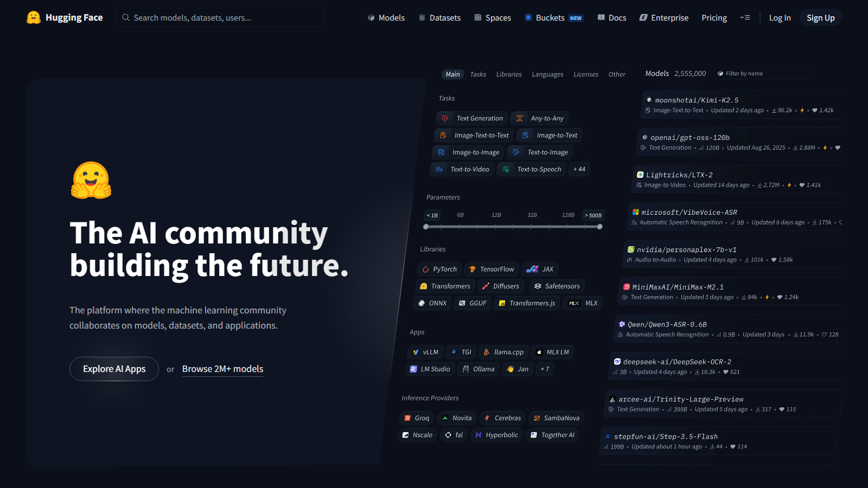Toggle the SambaNova provider filter
Image resolution: width=868 pixels, height=488 pixels.
coord(556,418)
